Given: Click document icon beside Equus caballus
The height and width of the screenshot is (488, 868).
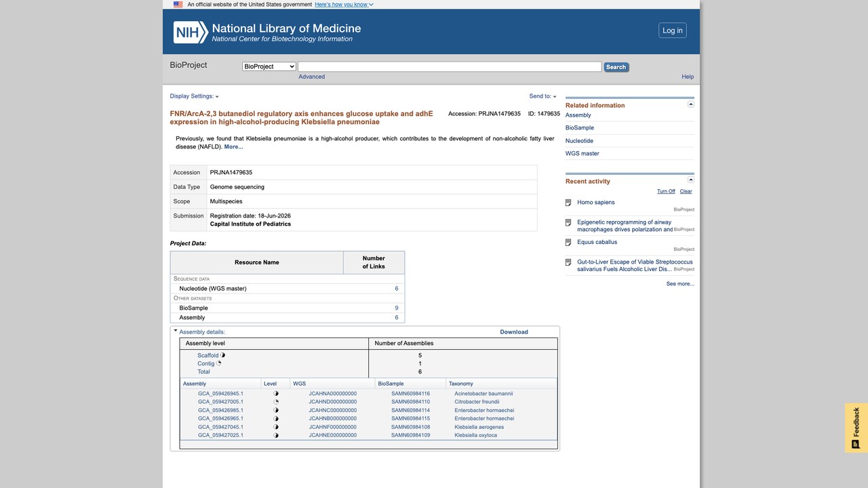Looking at the screenshot, I should click(x=569, y=243).
